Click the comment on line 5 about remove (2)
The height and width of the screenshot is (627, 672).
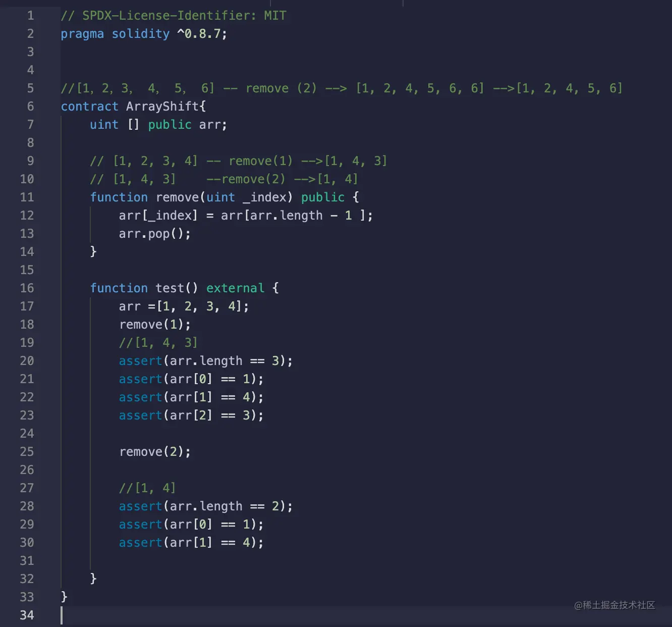coord(342,88)
